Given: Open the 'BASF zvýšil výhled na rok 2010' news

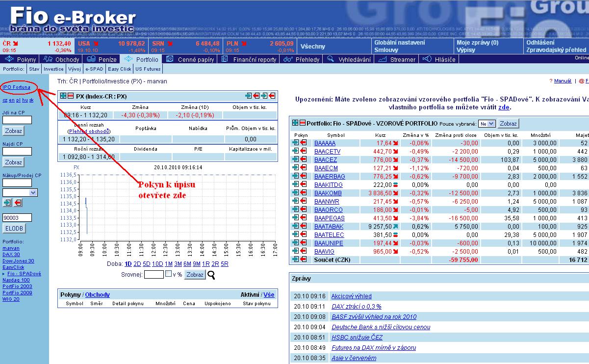Looking at the screenshot, I should [374, 317].
